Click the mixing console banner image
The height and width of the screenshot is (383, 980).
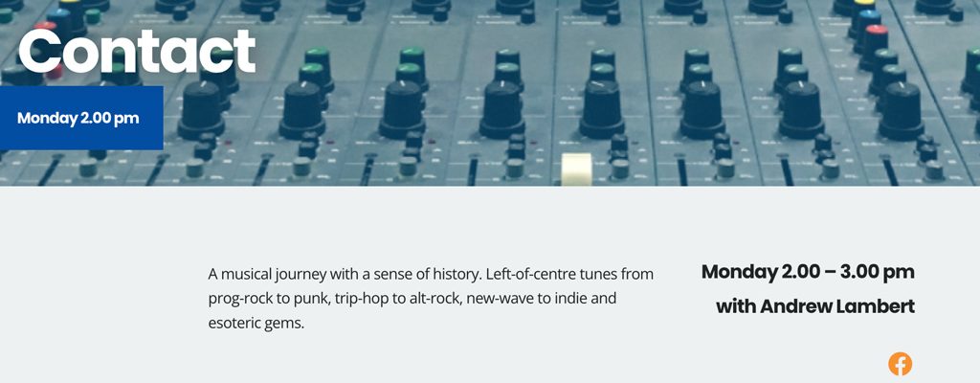click(x=490, y=93)
